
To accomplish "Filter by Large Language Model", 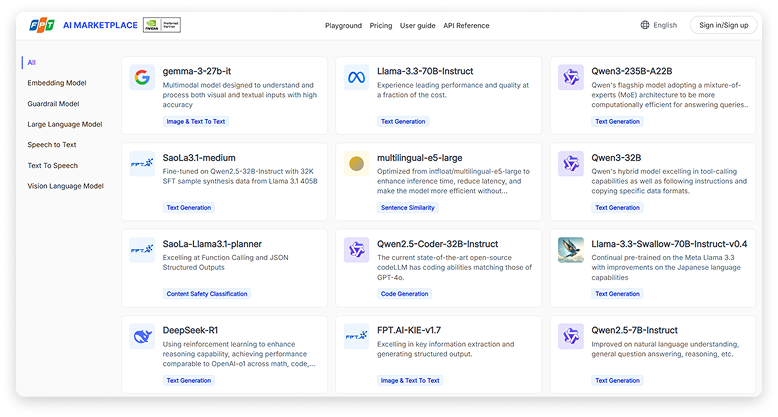I will click(65, 124).
